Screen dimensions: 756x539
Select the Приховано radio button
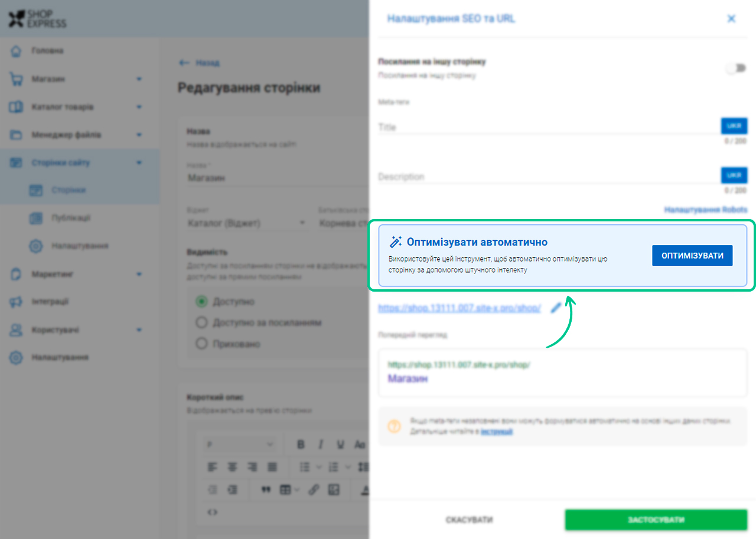pos(201,344)
